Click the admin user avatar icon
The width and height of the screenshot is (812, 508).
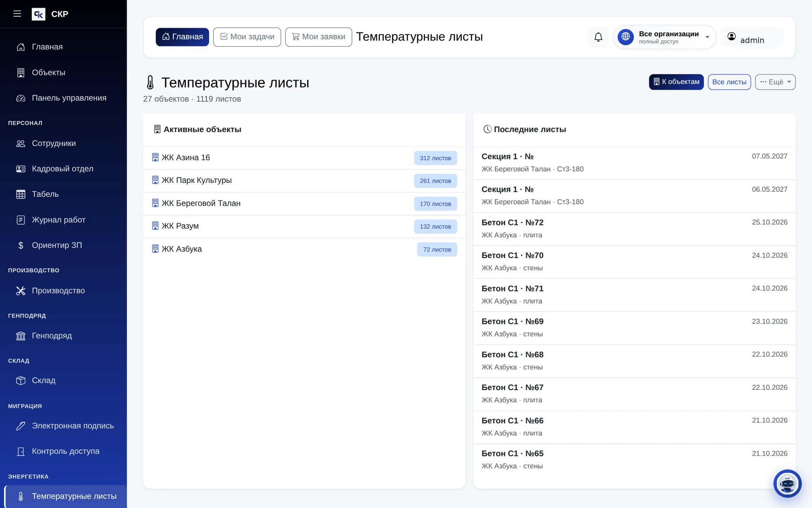(x=731, y=37)
